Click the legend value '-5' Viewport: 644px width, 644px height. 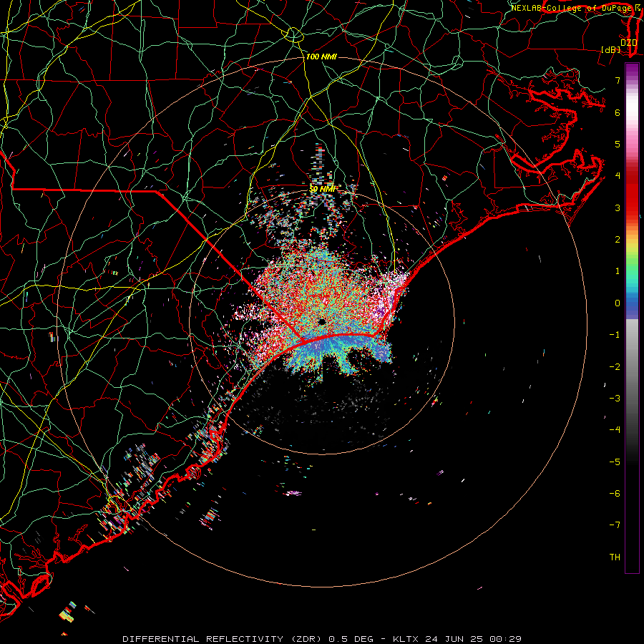(615, 462)
